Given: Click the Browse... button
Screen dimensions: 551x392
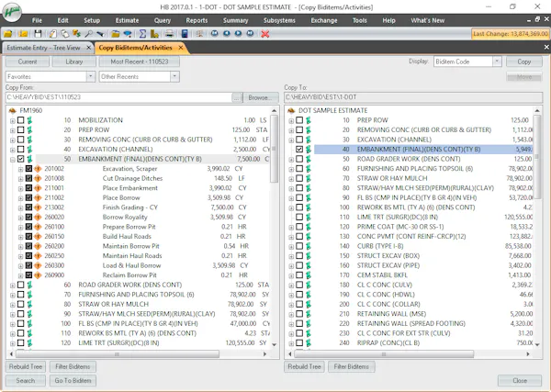Looking at the screenshot, I should tap(261, 97).
